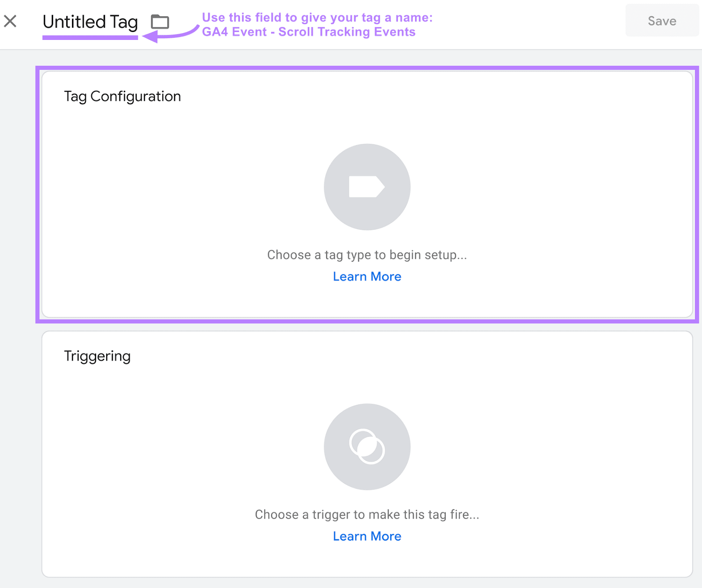Select the gray tag badge above setup text
Viewport: 702px width, 588px height.
[367, 186]
